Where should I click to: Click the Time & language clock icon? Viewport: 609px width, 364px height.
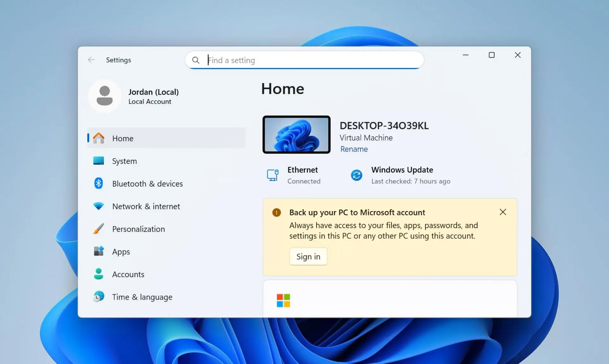(98, 296)
